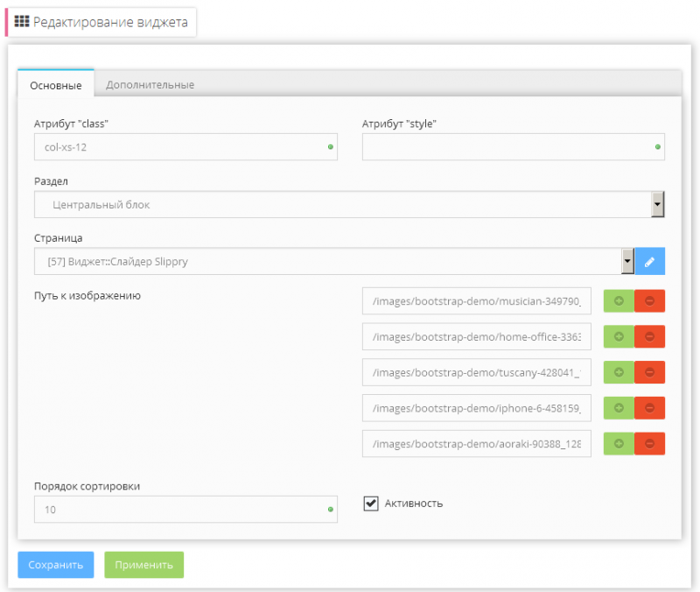Screen dimensions: 700x592
Task: Click the widget grid icon beside the title
Action: 22,21
